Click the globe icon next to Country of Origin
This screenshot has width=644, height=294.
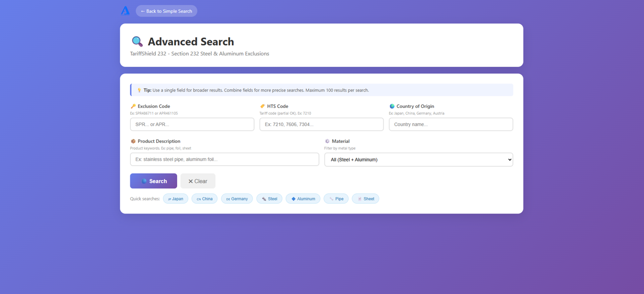(x=392, y=106)
